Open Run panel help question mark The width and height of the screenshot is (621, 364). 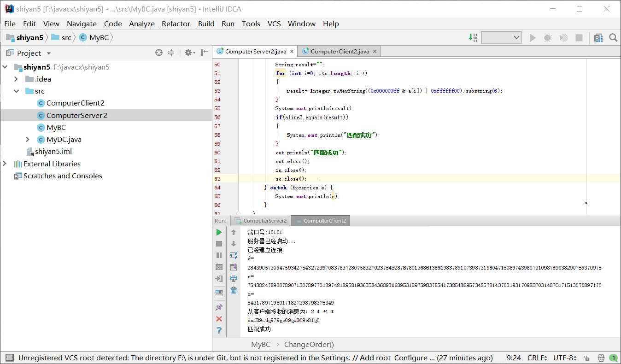point(219,330)
